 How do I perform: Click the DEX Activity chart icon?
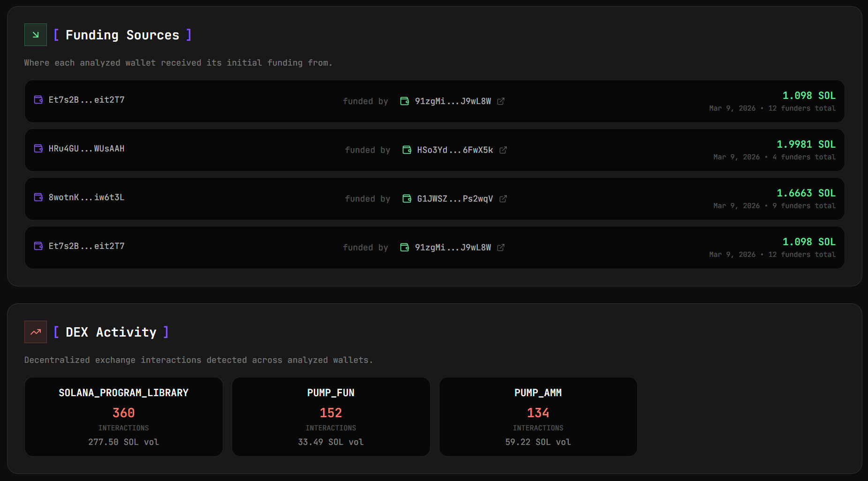point(35,332)
